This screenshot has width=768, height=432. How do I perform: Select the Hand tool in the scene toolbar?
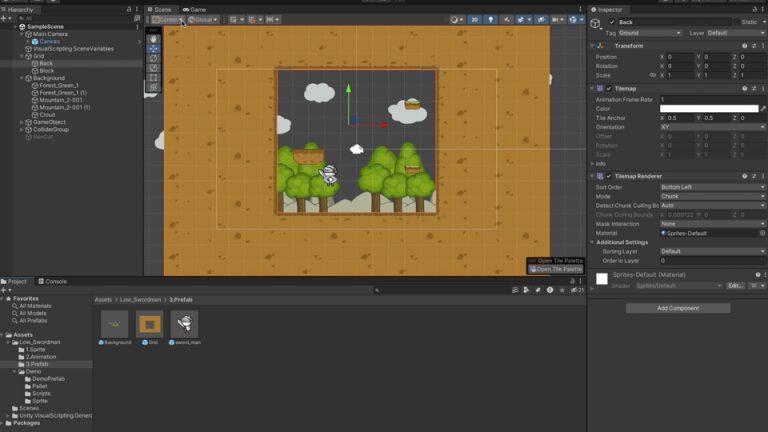click(153, 39)
